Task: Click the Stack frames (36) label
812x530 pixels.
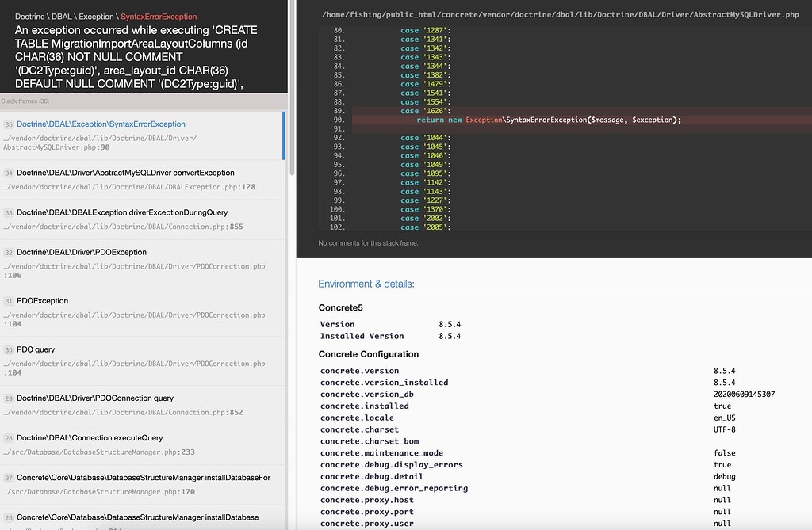Action: pos(26,101)
